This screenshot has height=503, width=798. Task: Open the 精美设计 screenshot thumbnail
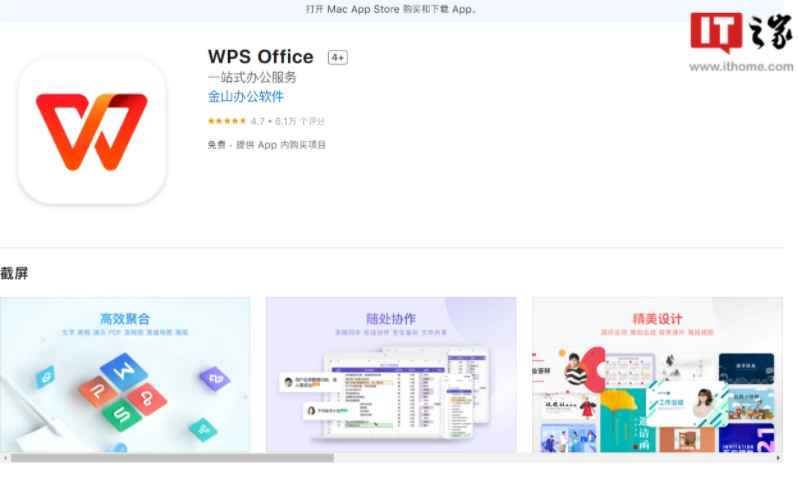[x=656, y=375]
